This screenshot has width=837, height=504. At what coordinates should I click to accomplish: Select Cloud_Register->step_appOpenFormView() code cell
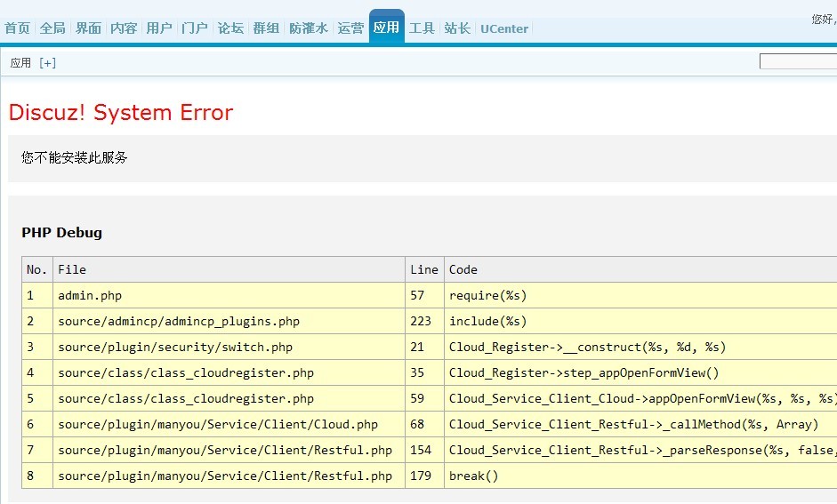[x=640, y=372]
